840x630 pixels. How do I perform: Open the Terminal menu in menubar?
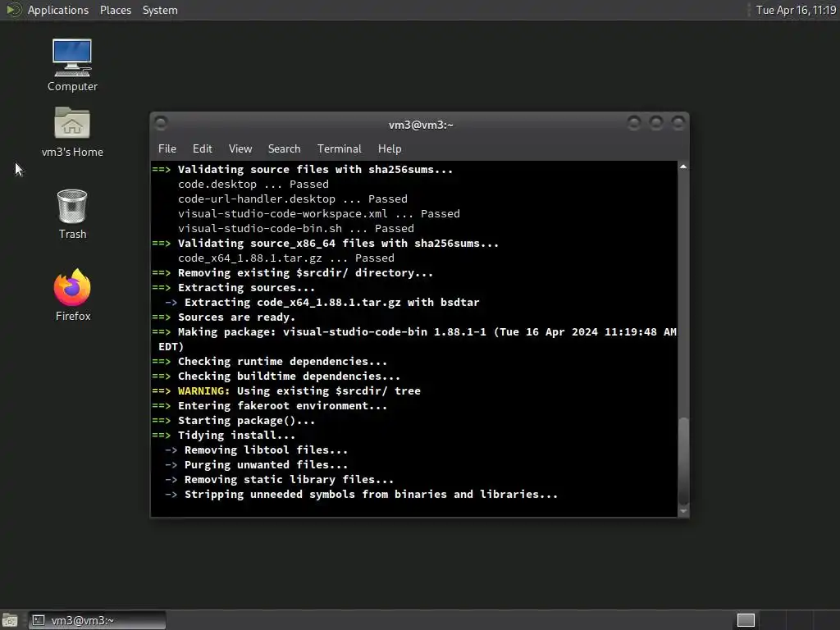(339, 149)
